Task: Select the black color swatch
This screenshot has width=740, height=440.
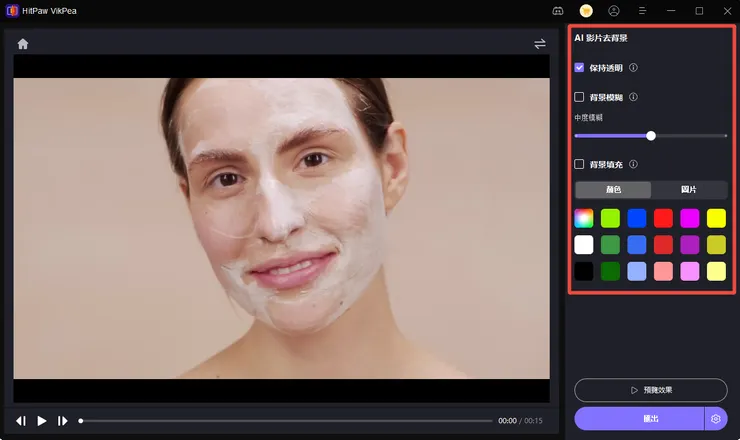Action: [584, 271]
